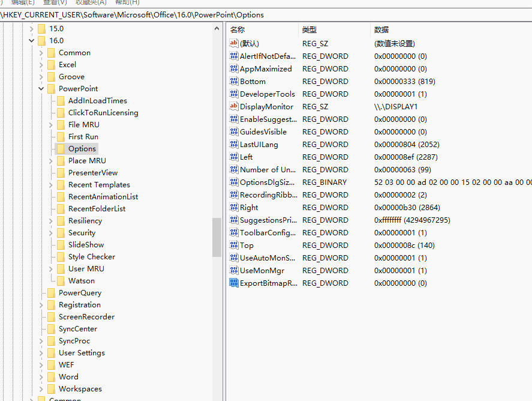The image size is (532, 401).
Task: Select the RecordingRibb... value
Action: tap(268, 194)
